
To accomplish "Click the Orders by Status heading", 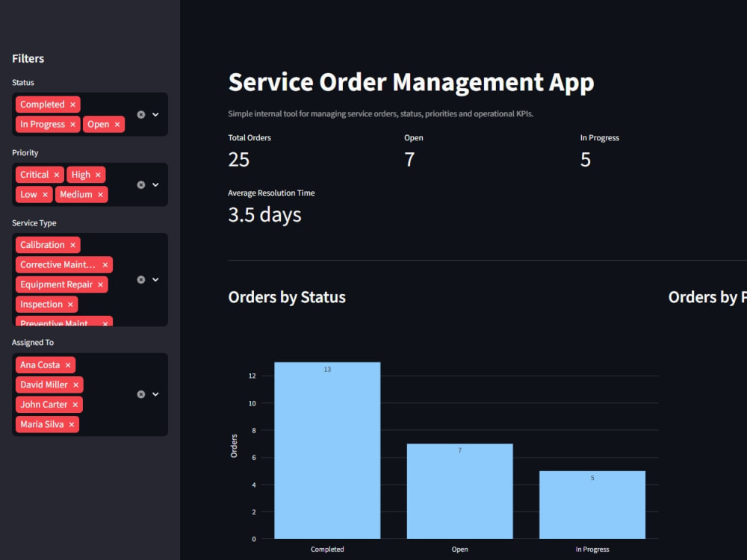I will 287,297.
